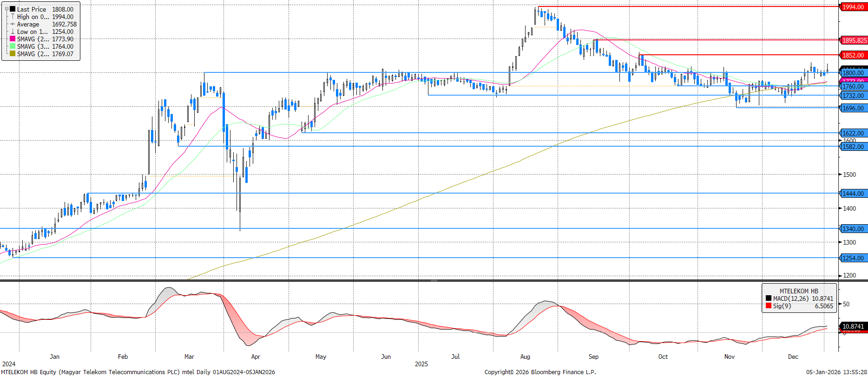Click the light green SMAVG 1764.00 swatch
This screenshot has height=376, width=868.
(13, 46)
